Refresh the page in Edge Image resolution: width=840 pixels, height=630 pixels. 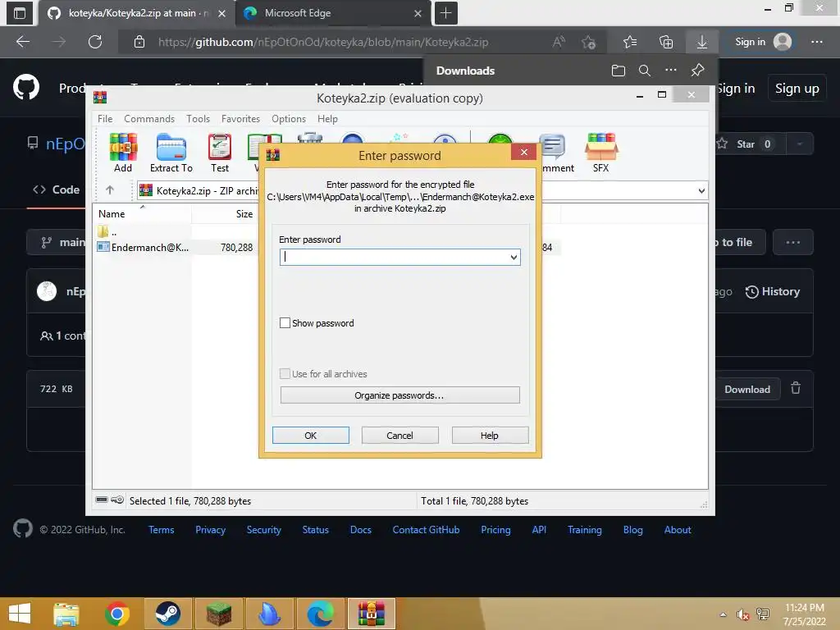pyautogui.click(x=95, y=42)
